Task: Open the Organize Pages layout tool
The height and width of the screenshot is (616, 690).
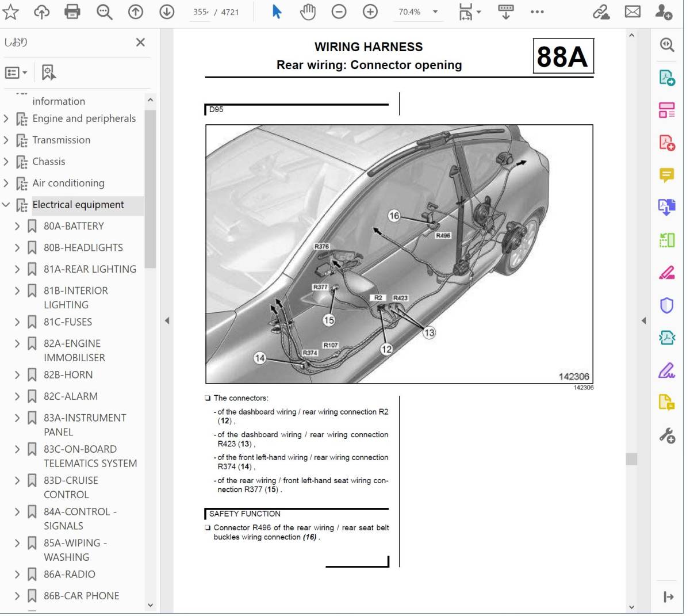Action: (x=666, y=110)
